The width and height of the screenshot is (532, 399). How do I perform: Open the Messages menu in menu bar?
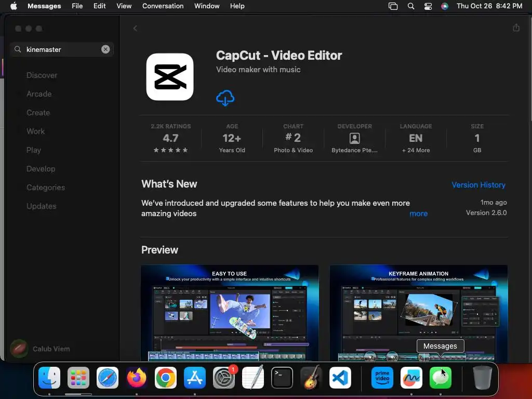click(x=44, y=6)
